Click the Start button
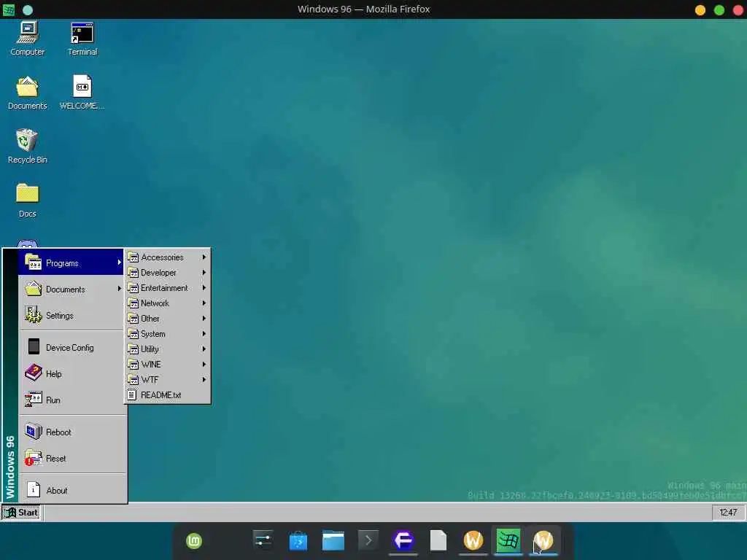 21,513
